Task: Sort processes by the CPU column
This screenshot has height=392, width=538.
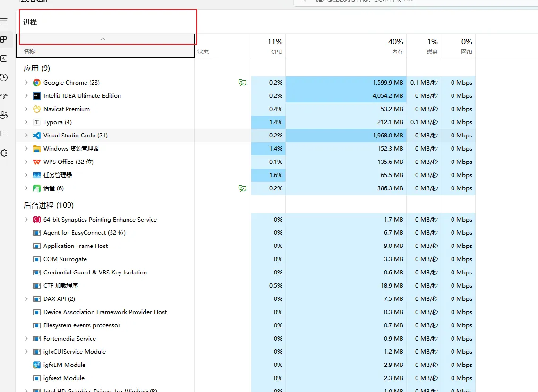Action: click(268, 46)
